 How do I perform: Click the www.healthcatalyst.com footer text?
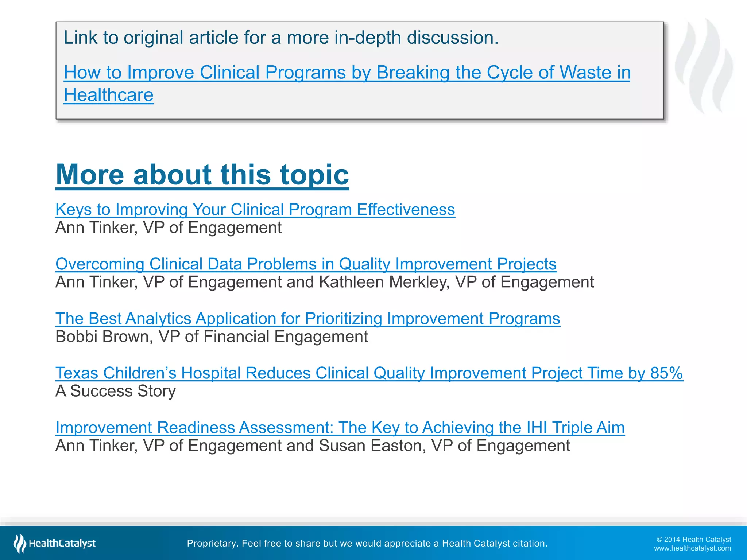click(x=692, y=548)
